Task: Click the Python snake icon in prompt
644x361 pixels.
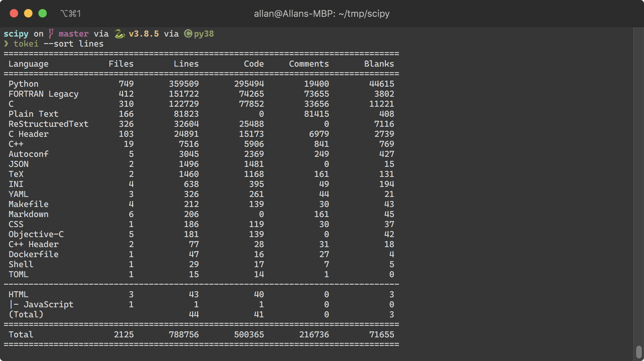Action: [119, 34]
